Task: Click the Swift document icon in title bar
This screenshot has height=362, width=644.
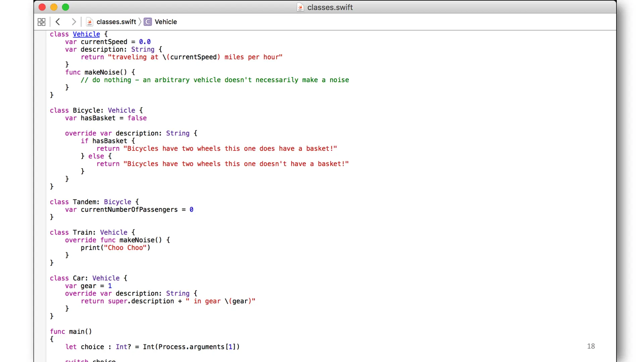Action: click(x=300, y=7)
